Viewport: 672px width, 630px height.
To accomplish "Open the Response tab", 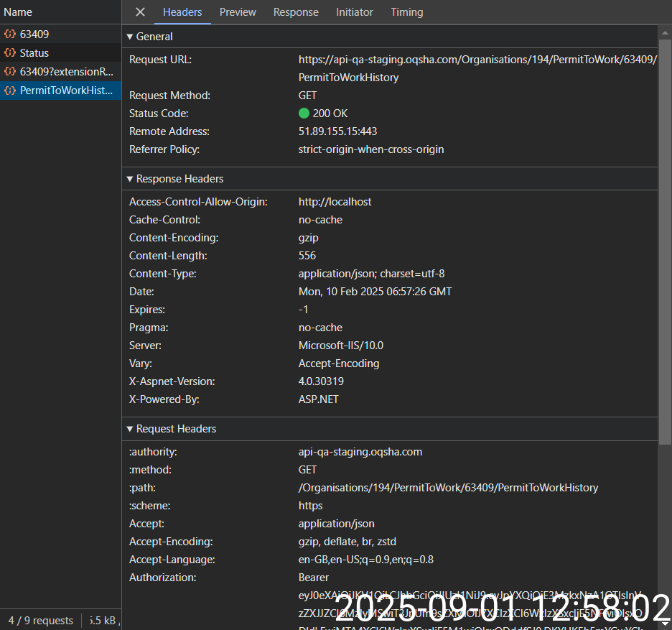I will coord(296,12).
